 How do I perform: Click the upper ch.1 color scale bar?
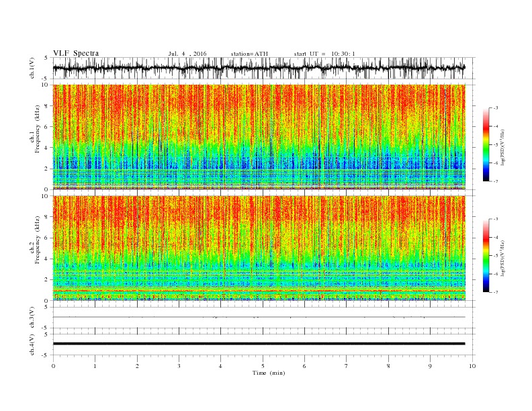tap(486, 144)
